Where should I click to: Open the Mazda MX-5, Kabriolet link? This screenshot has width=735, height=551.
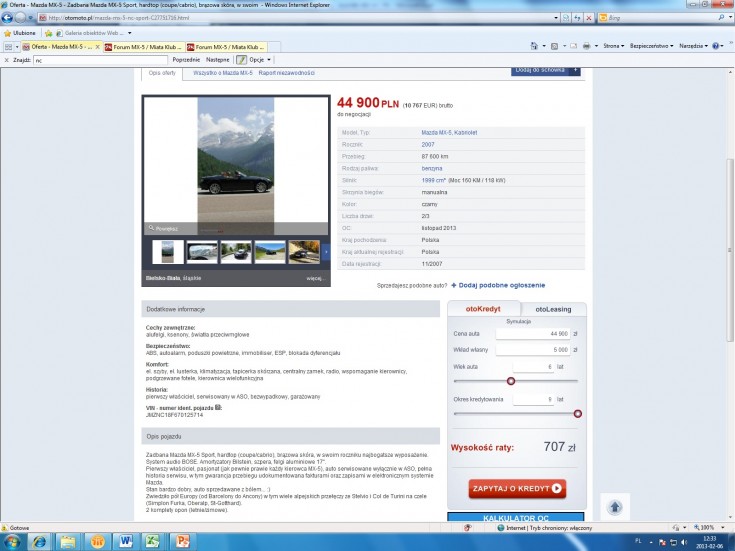(449, 133)
